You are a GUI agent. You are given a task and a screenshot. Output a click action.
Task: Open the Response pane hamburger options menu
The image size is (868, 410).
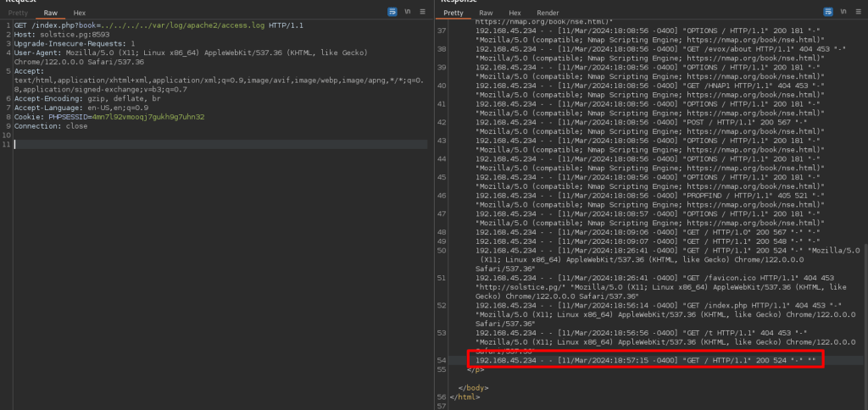856,14
